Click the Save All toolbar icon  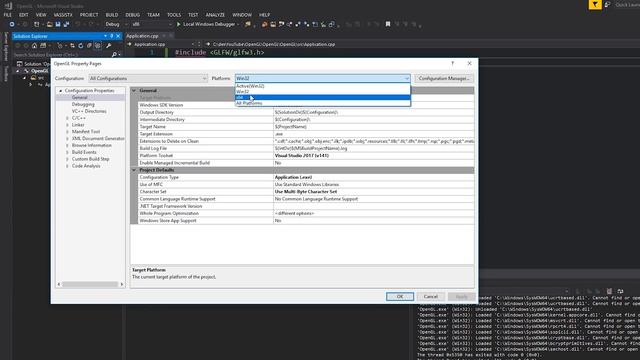click(x=66, y=24)
